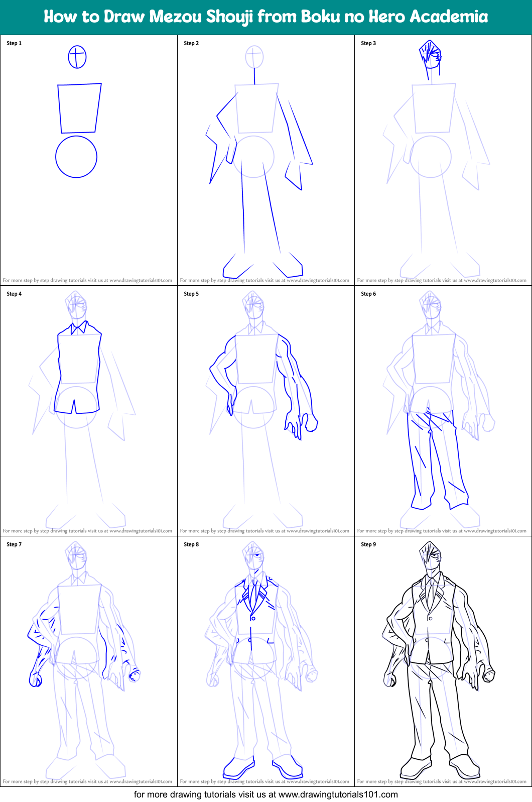
Task: Click the "Step 2" label
Action: coord(191,43)
